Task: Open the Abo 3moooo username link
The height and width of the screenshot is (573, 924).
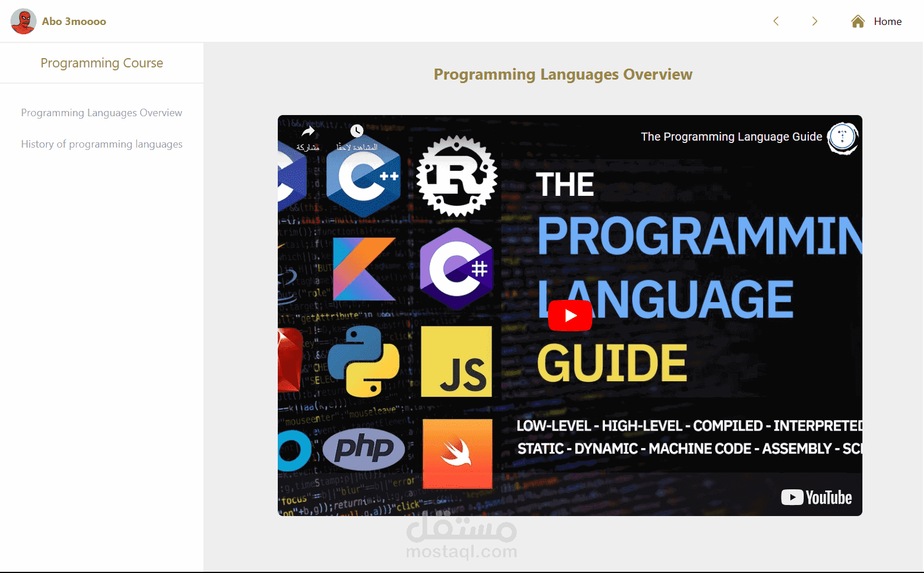Action: point(74,22)
